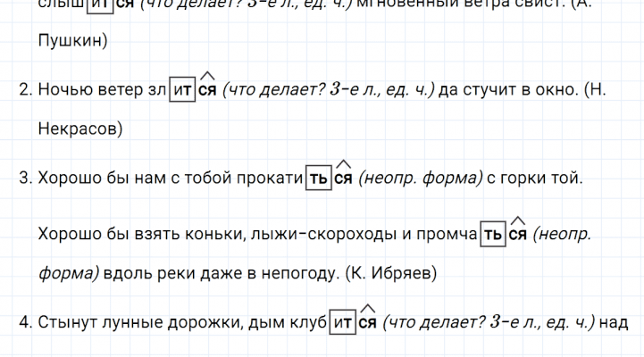Click the phrase «вдоль реки даже в непогоду»
The image size is (644, 357).
point(222,273)
